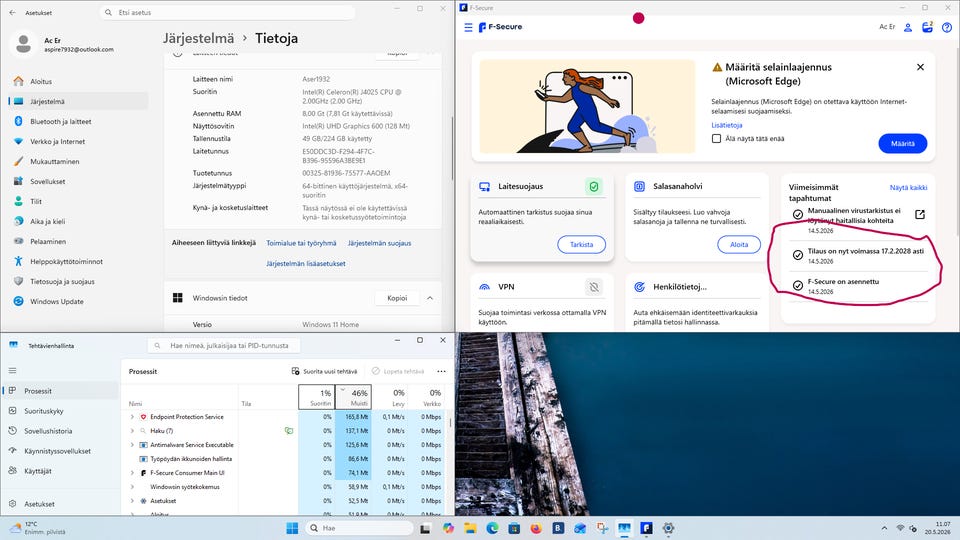
Task: Expand the Endpoint Protection Service process row
Action: point(132,417)
